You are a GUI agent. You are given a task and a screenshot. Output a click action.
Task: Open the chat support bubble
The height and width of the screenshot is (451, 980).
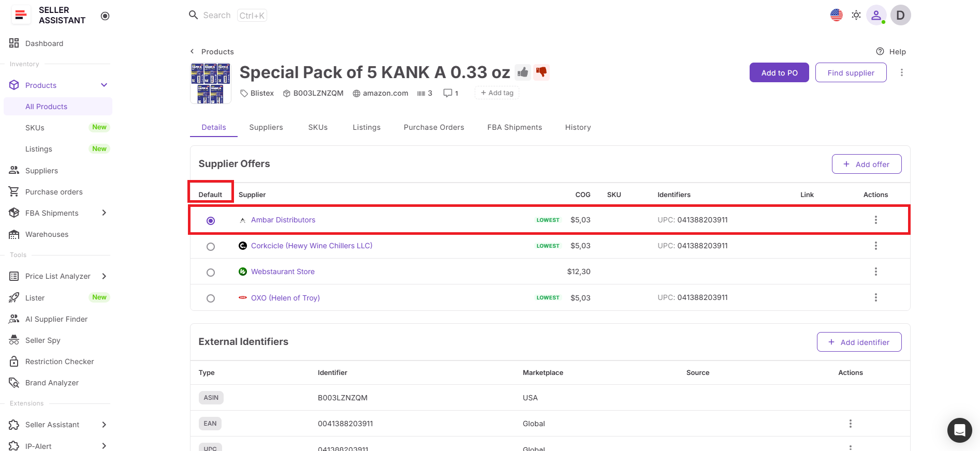point(959,430)
